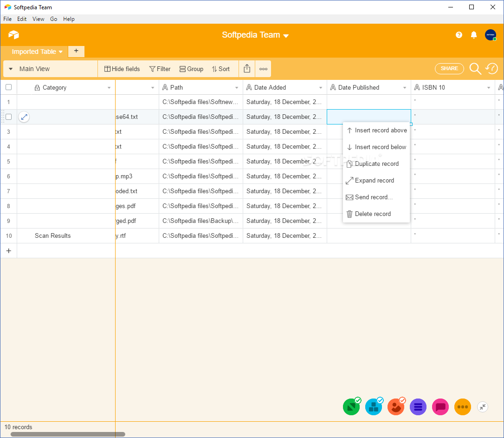Screen dimensions: 504x438
Task: Add a new record with the plus row
Action: (x=9, y=250)
